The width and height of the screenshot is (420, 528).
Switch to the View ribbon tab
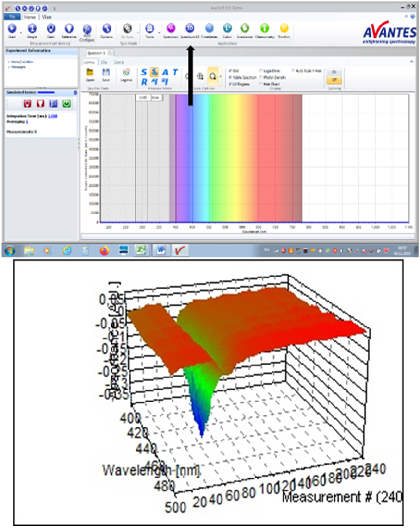47,17
